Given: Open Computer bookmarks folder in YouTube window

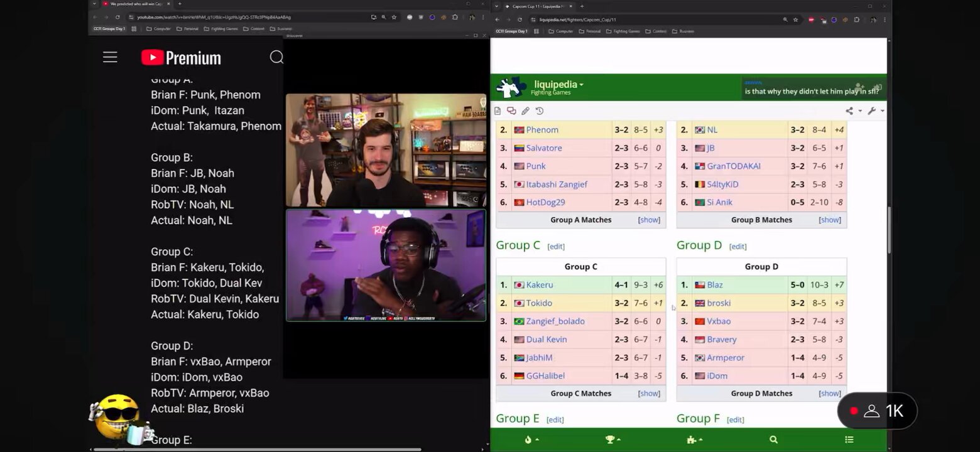Looking at the screenshot, I should 158,29.
